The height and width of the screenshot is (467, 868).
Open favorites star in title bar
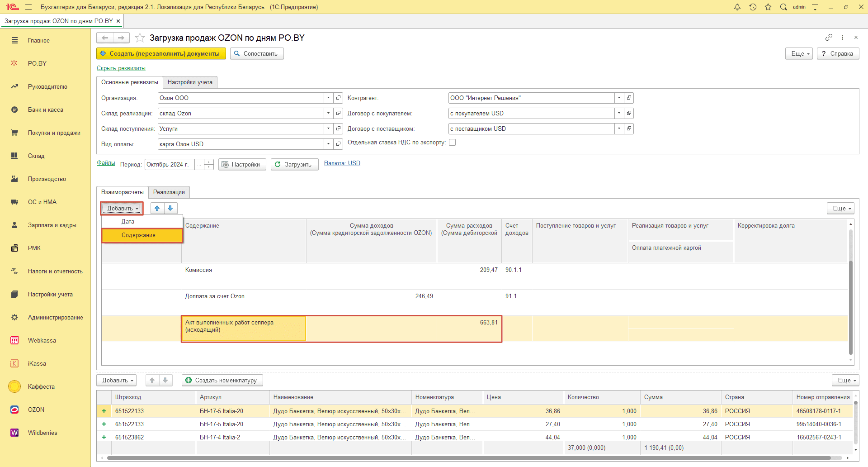[768, 7]
